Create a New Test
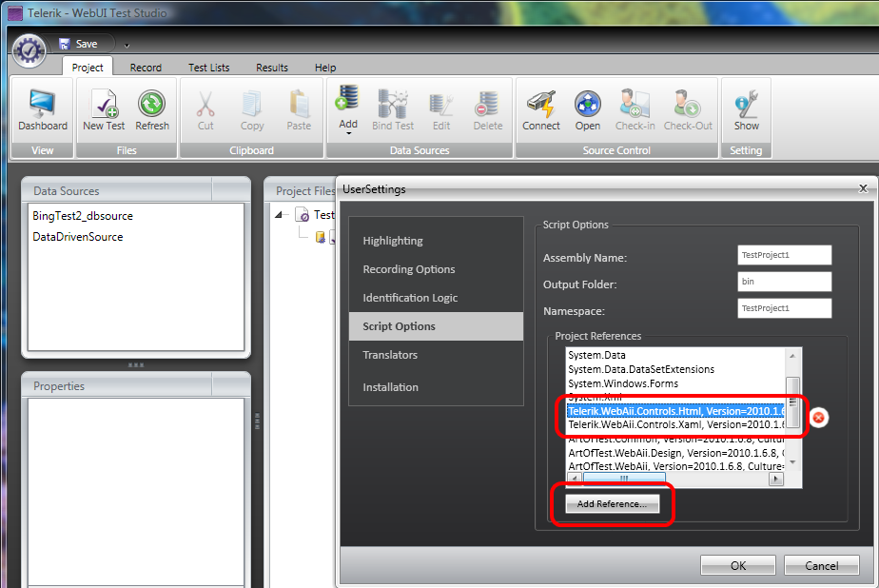The width and height of the screenshot is (879, 588). 104,109
